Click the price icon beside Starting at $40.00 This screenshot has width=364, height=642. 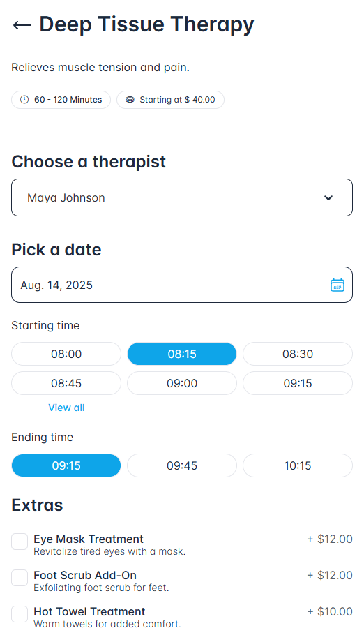coord(130,100)
